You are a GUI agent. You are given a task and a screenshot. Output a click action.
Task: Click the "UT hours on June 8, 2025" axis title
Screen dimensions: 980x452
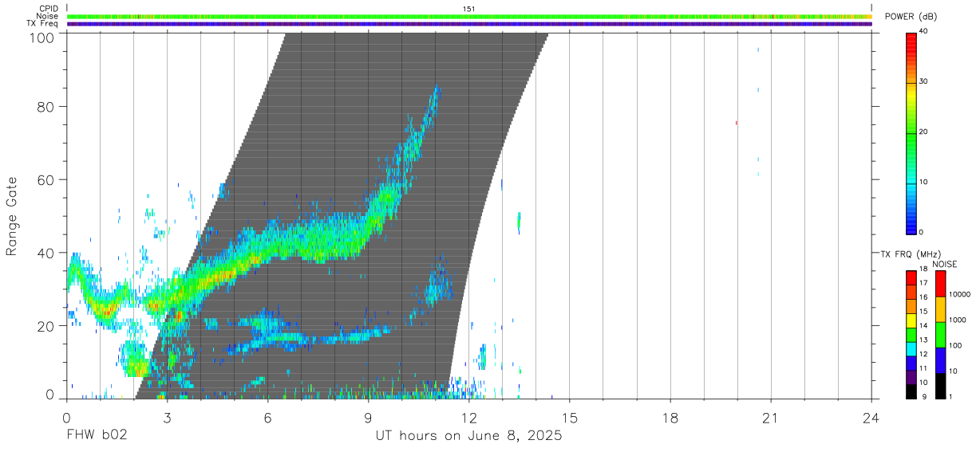click(468, 436)
